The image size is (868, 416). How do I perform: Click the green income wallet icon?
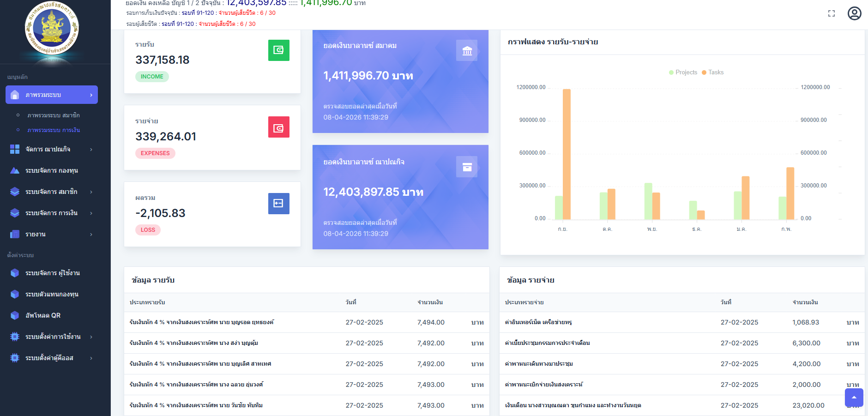[x=278, y=50]
